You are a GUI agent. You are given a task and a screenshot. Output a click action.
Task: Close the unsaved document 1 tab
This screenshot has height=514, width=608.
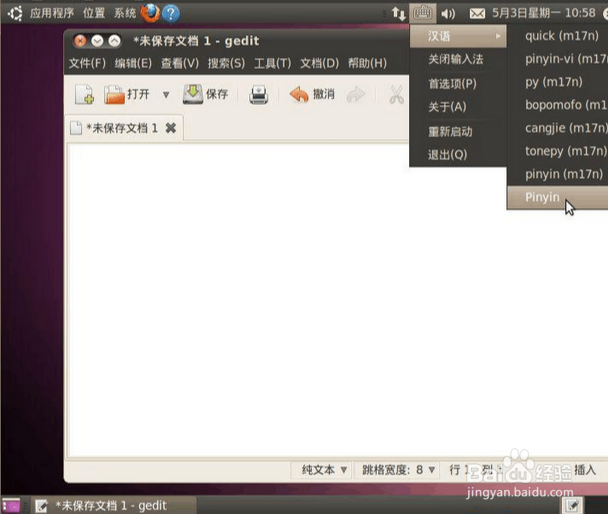pyautogui.click(x=171, y=128)
